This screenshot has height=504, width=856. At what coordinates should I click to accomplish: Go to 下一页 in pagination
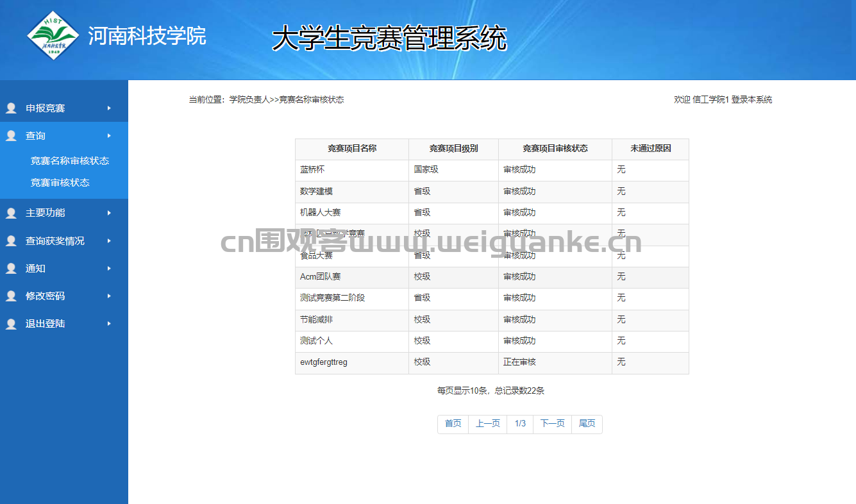tap(553, 424)
